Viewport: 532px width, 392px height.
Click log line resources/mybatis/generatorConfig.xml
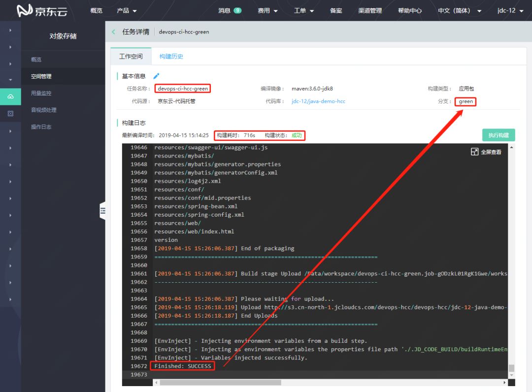(216, 172)
